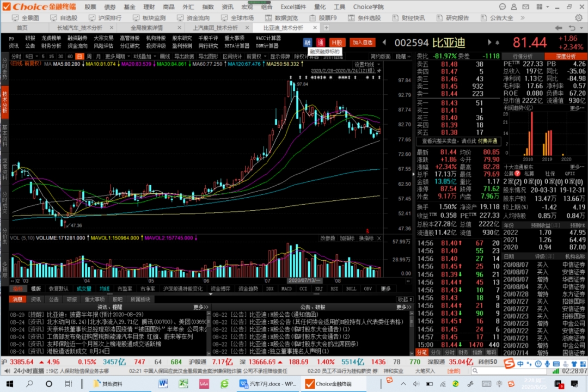Select the 日 daily period toggle

pos(79,56)
